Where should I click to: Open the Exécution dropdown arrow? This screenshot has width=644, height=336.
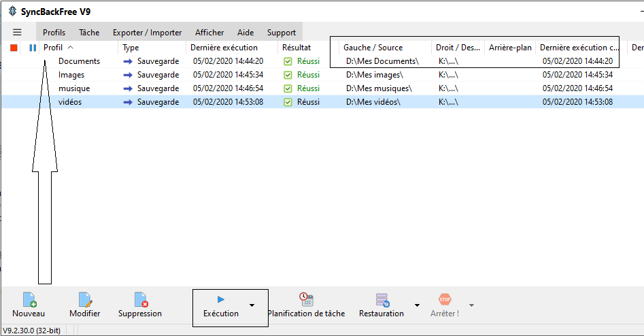click(252, 305)
